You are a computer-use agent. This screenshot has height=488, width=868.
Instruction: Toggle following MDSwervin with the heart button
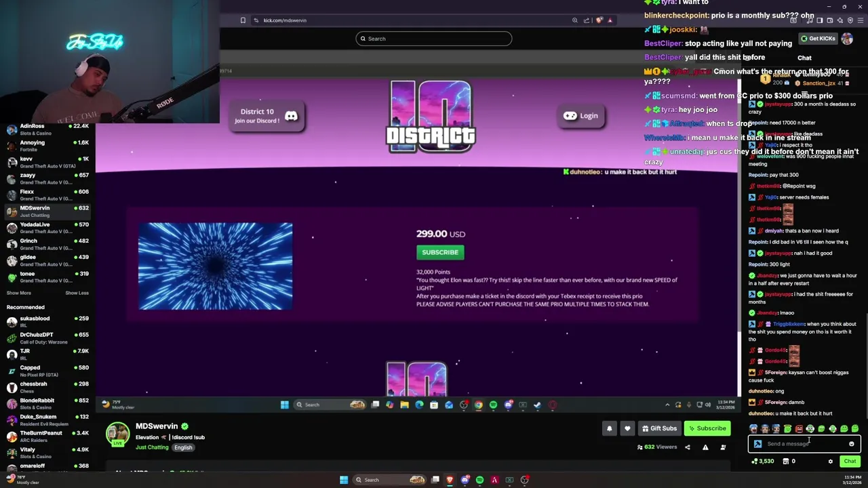click(x=627, y=428)
